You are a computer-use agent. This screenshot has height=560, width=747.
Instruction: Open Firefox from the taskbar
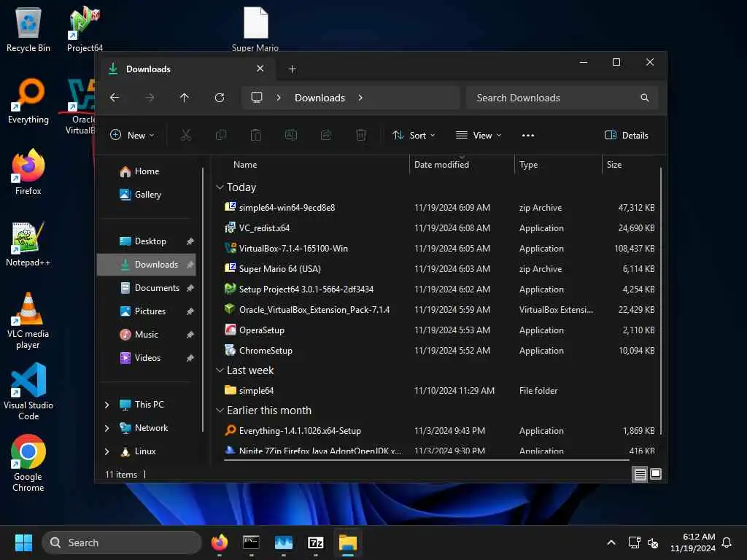[x=220, y=542]
